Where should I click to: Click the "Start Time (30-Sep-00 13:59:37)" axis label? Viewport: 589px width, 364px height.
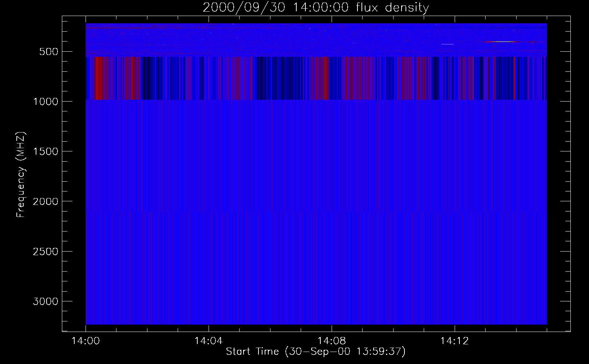click(316, 352)
